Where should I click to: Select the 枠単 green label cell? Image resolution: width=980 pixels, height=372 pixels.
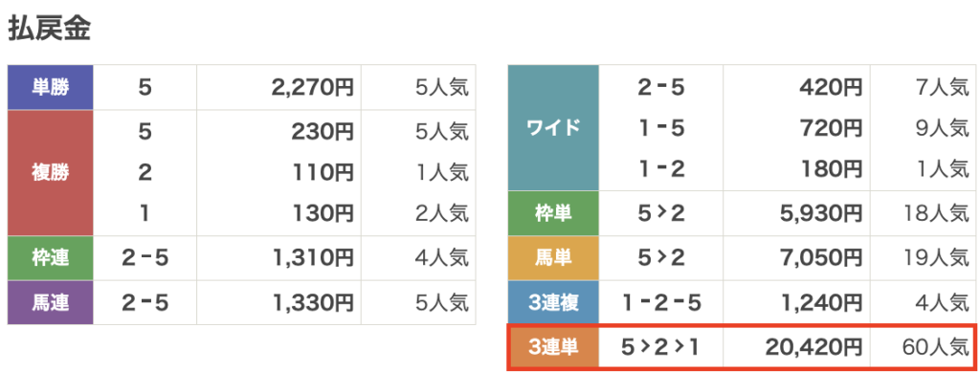(553, 213)
